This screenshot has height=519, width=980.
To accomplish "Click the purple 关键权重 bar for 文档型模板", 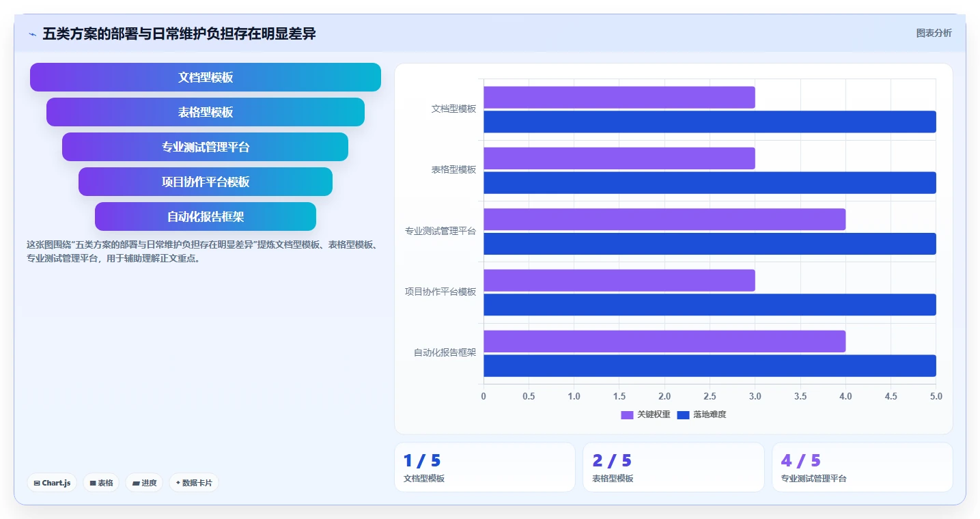I will [x=619, y=97].
